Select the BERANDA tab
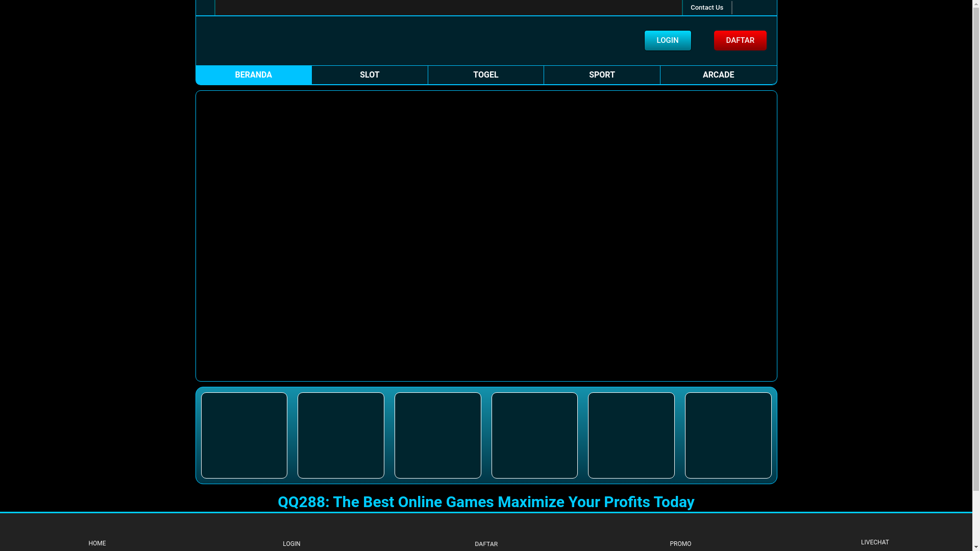 coord(253,75)
